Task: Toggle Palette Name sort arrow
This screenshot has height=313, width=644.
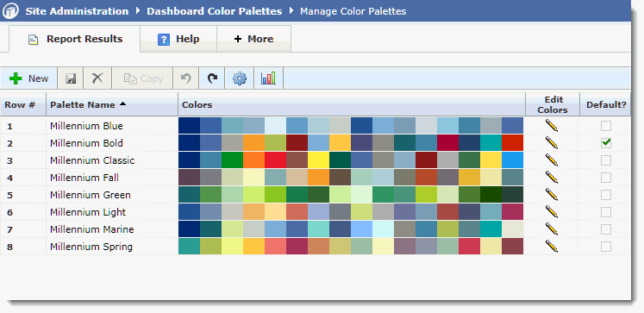Action: click(122, 104)
